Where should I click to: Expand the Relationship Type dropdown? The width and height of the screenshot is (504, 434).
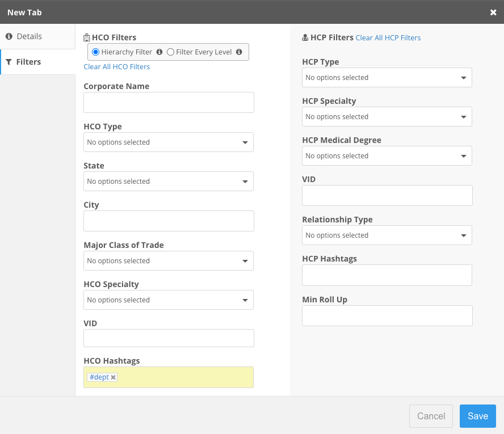point(387,235)
